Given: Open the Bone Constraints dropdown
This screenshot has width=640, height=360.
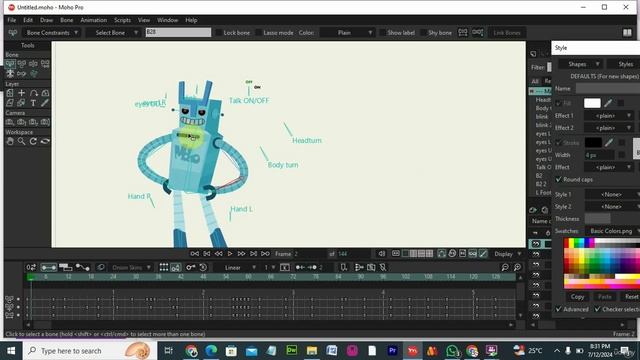Looking at the screenshot, I should point(52,33).
